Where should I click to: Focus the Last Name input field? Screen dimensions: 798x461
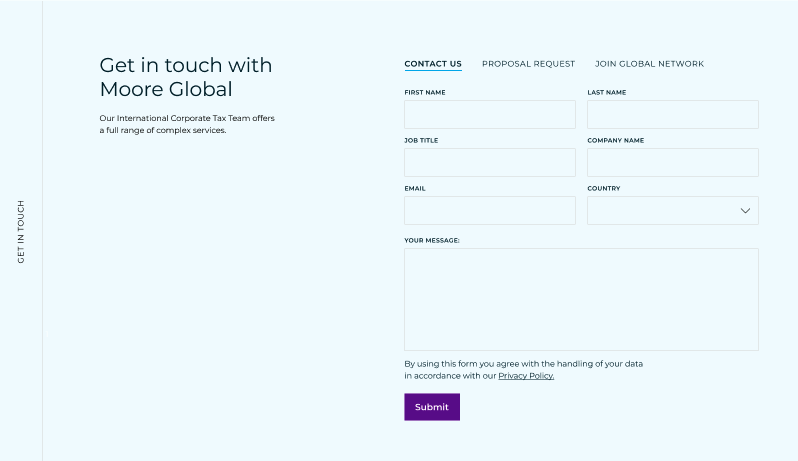tap(673, 114)
